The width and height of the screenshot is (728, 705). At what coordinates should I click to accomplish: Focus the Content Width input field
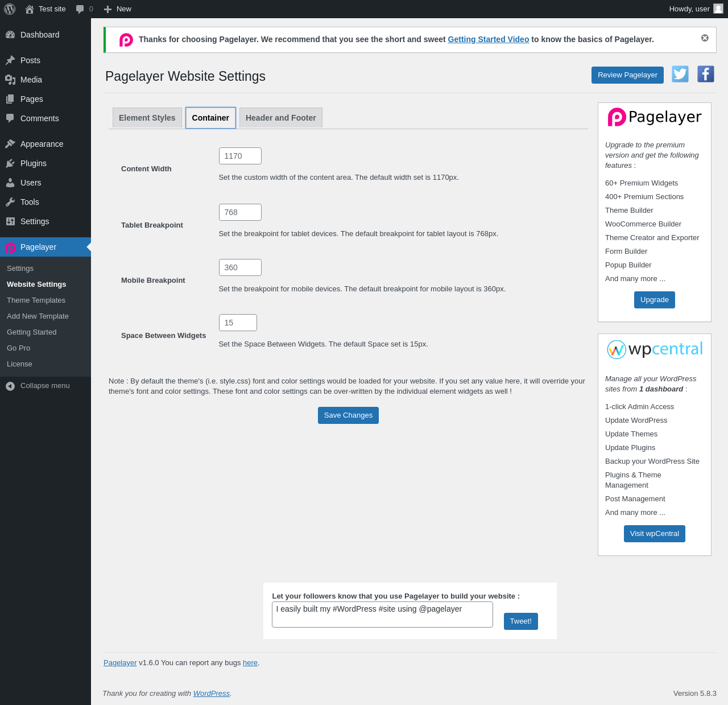point(240,156)
